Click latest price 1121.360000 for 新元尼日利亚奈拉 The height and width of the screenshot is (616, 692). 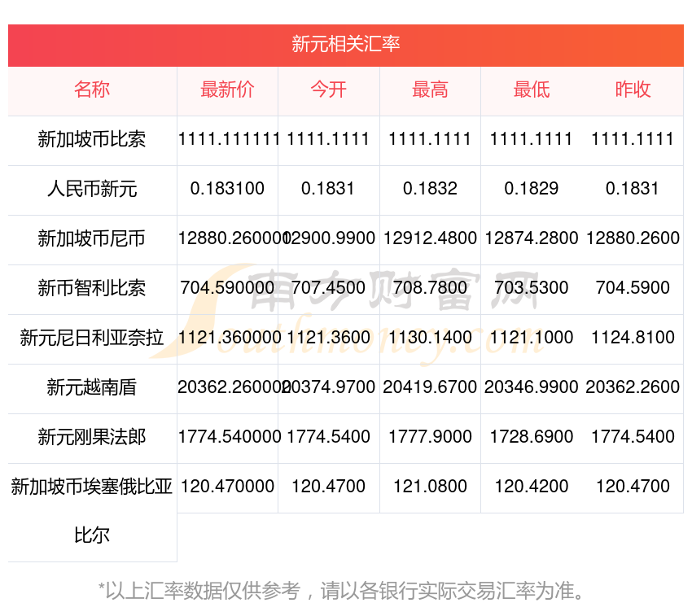[x=230, y=338]
